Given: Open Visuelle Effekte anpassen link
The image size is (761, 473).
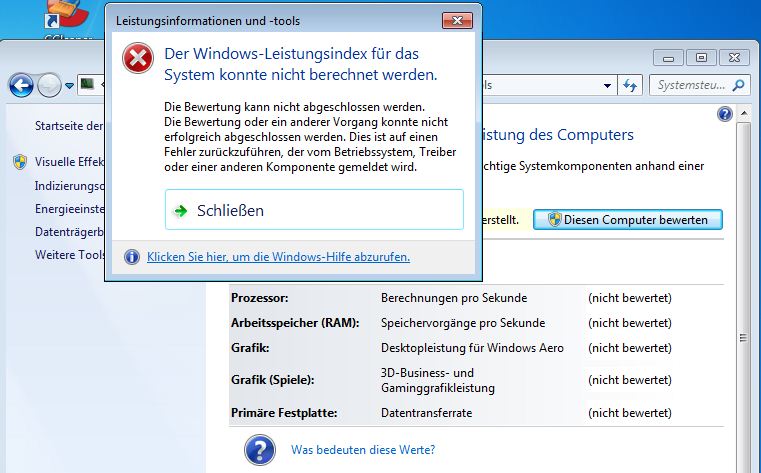Looking at the screenshot, I should tap(69, 162).
